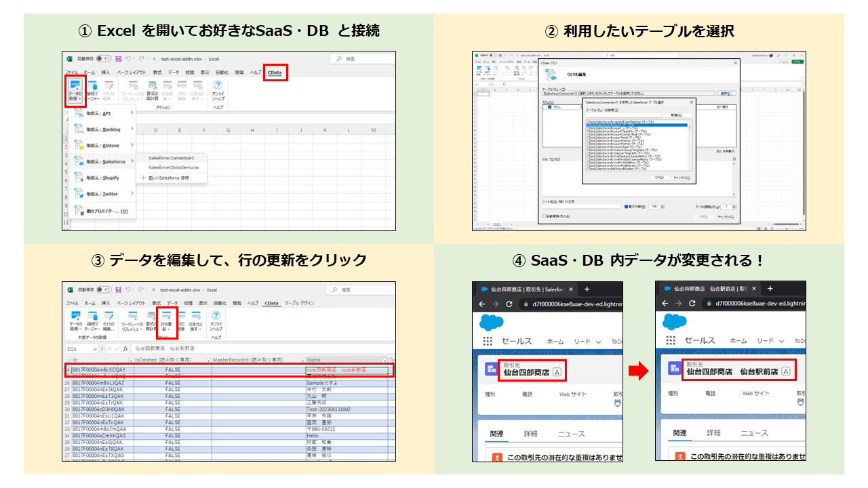This screenshot has height=488, width=868.
Task: Open a new tab beside 仙台四郎商店 | 取引先 tab
Action: tap(587, 289)
